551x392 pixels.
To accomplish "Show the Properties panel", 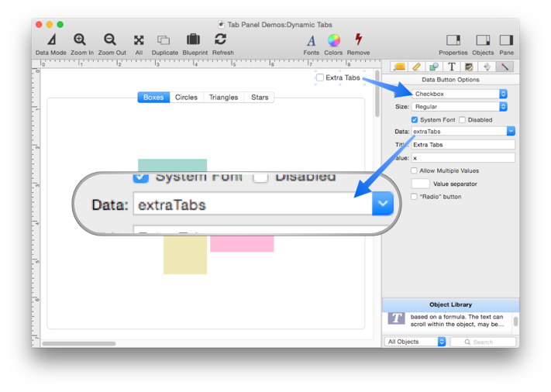I will 453,40.
